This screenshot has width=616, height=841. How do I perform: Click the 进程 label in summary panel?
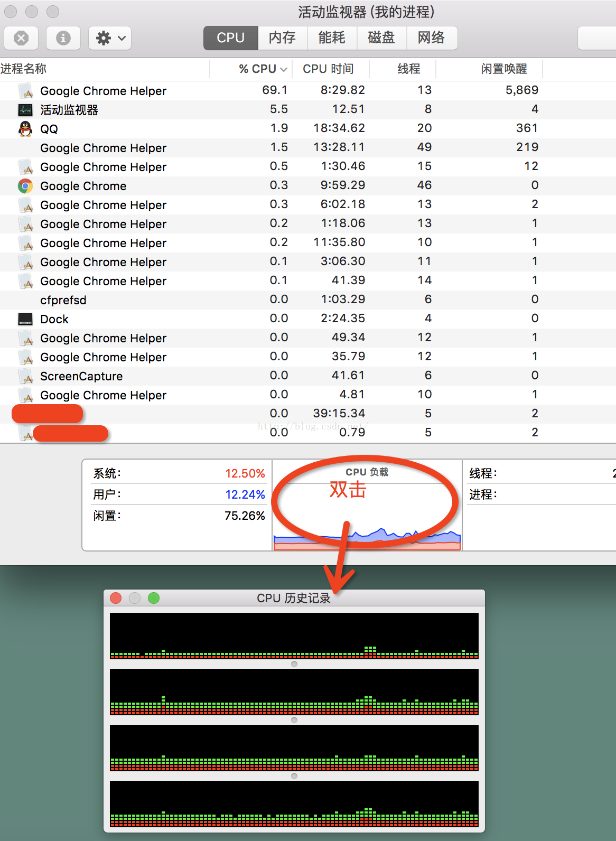[x=483, y=494]
